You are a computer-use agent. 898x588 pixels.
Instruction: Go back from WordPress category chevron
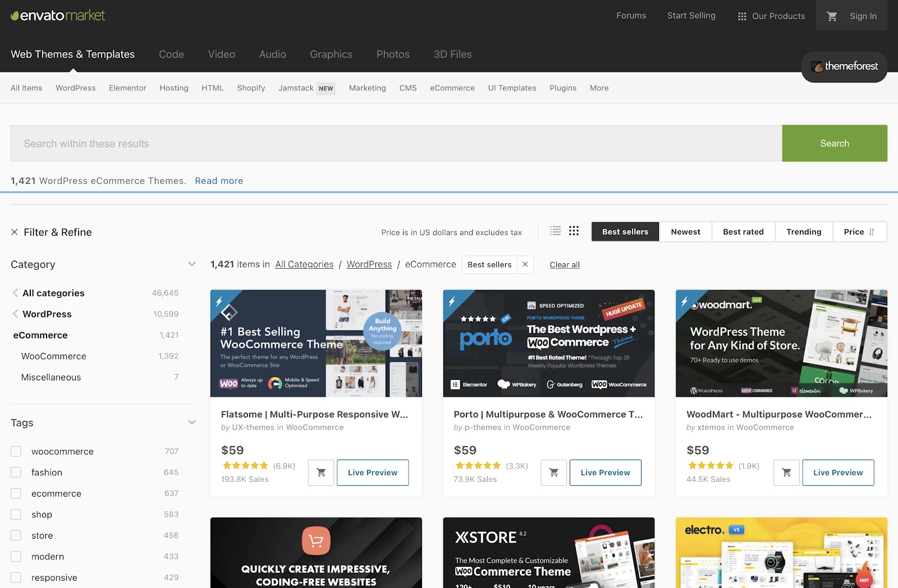[15, 314]
